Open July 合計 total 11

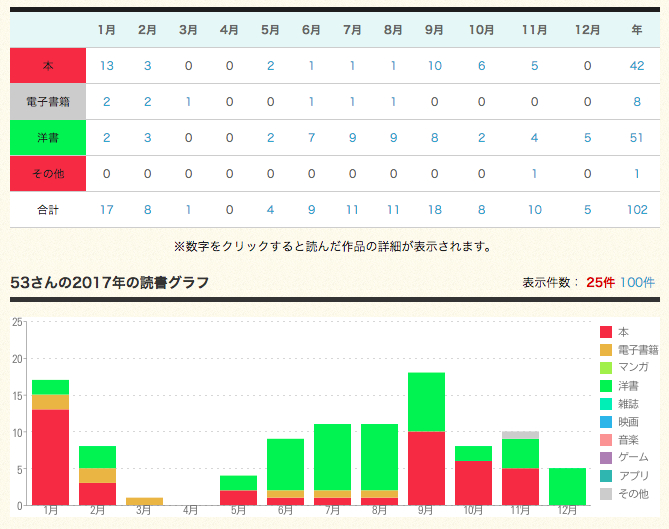352,209
